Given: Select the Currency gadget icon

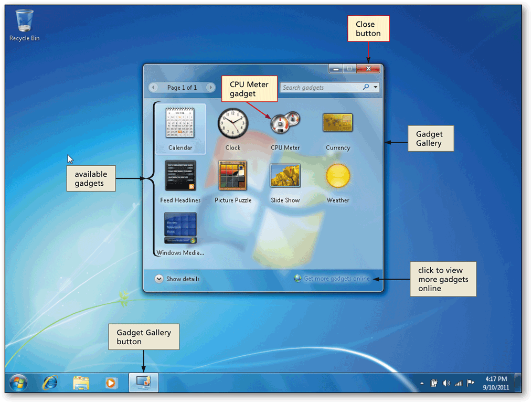Looking at the screenshot, I should 338,122.
